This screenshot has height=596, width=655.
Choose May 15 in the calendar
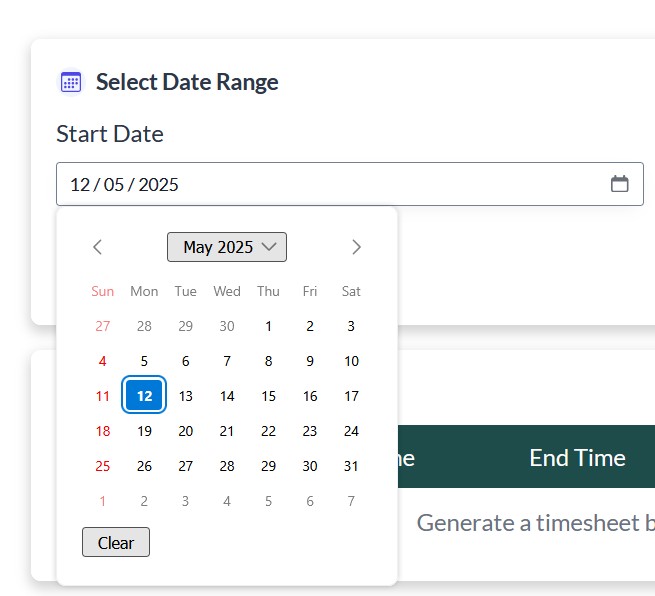pos(268,396)
